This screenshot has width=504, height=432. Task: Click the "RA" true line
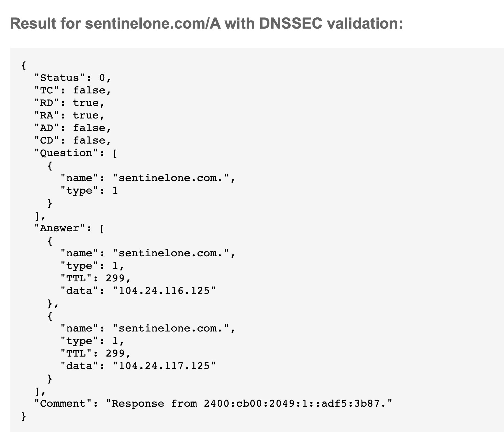(x=69, y=115)
